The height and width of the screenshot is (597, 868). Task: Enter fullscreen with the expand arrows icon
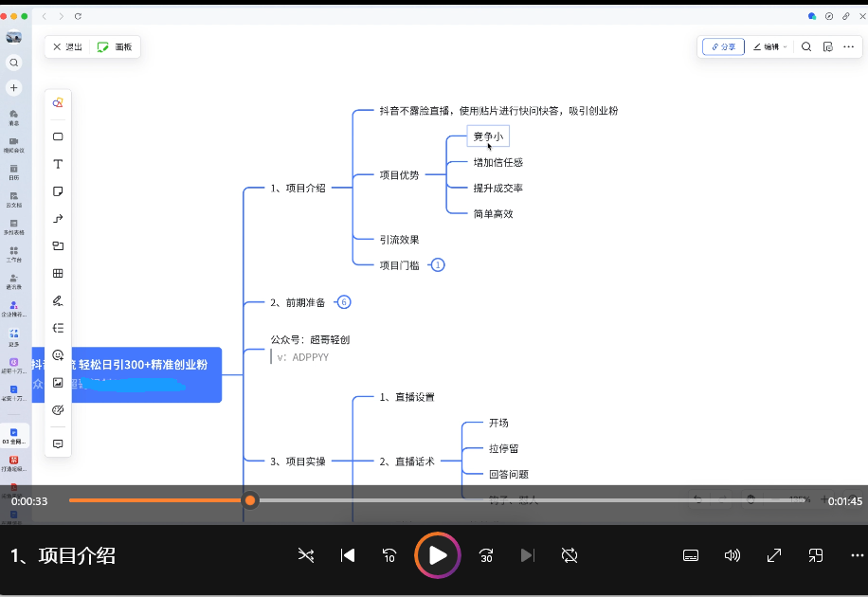coord(774,555)
